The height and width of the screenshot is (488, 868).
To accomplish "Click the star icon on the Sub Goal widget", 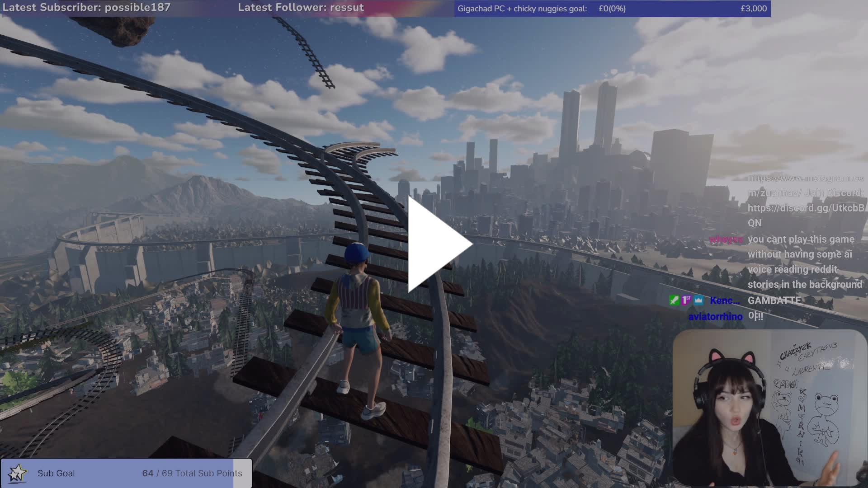I will (17, 473).
